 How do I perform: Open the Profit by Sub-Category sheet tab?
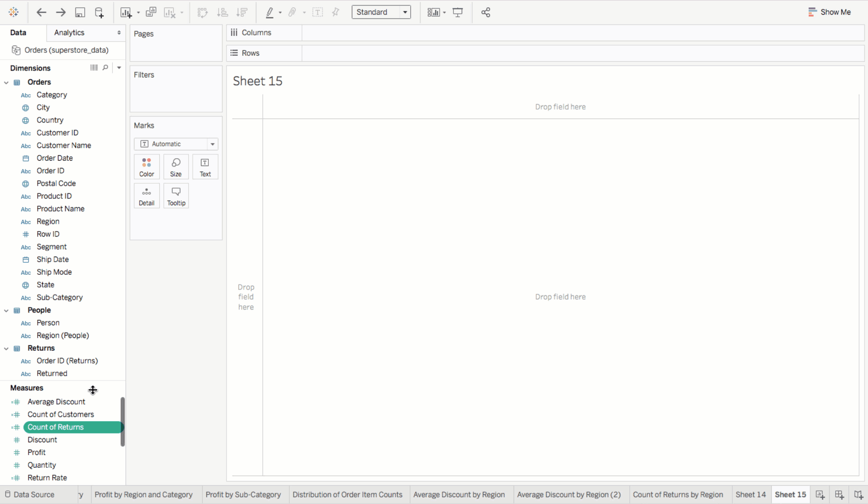pyautogui.click(x=243, y=495)
